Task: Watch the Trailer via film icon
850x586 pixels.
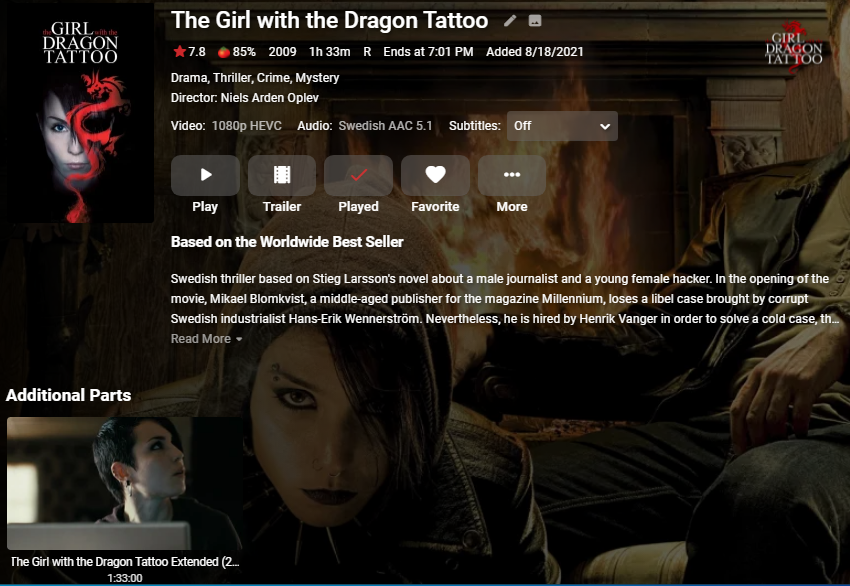Action: point(282,175)
